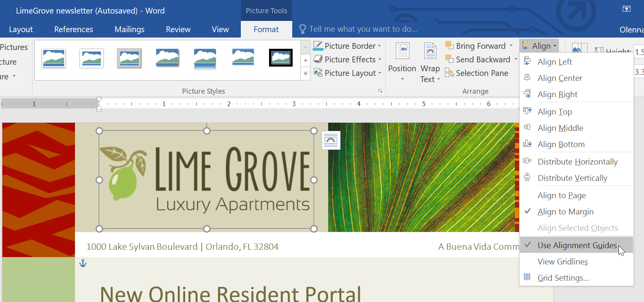Click the Grid Settings icon in menu
The width and height of the screenshot is (644, 302).
click(x=527, y=277)
